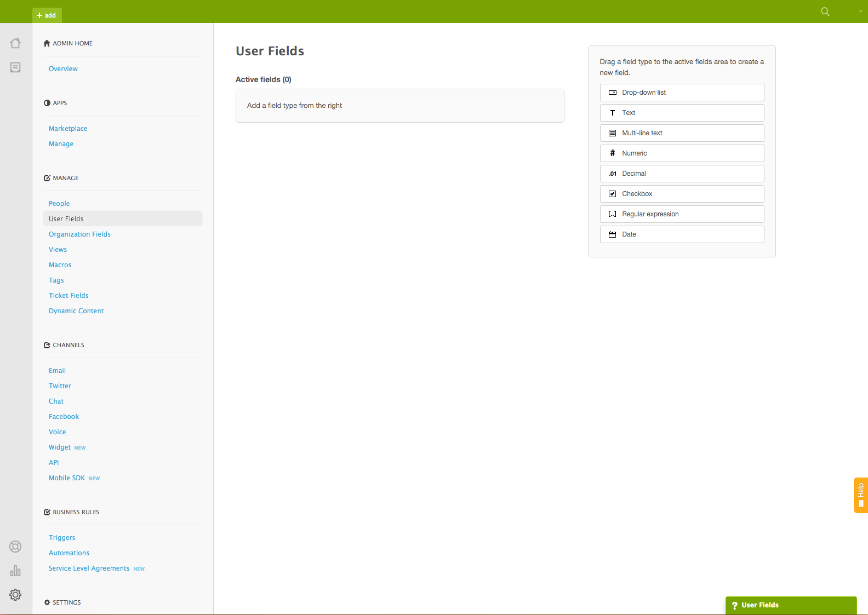This screenshot has height=615, width=868.
Task: Open Service Level Agreements
Action: coord(89,568)
